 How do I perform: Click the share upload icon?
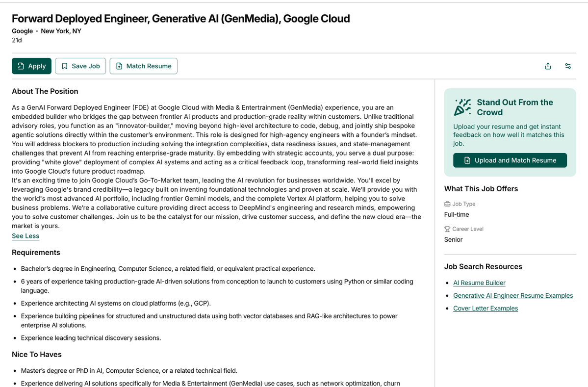(x=548, y=66)
